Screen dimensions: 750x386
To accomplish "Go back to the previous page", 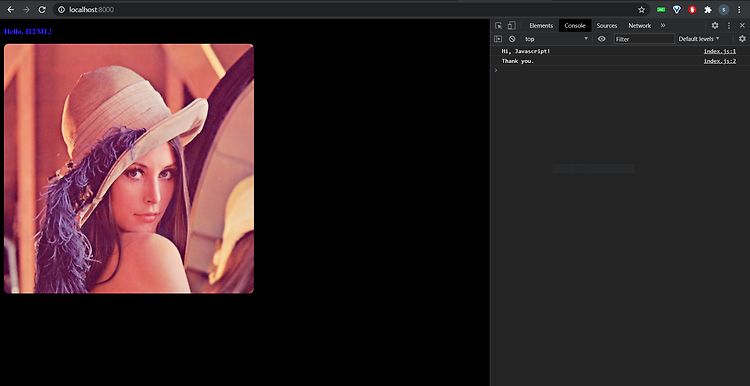I will point(11,10).
